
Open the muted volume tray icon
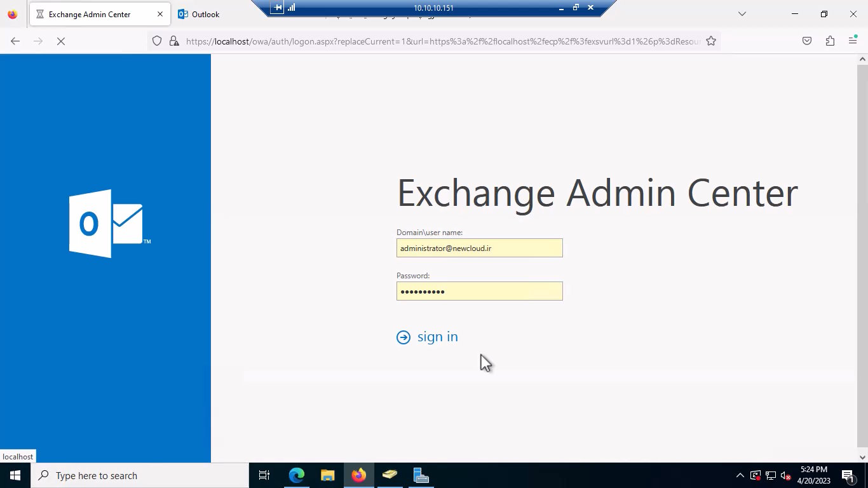(x=786, y=475)
